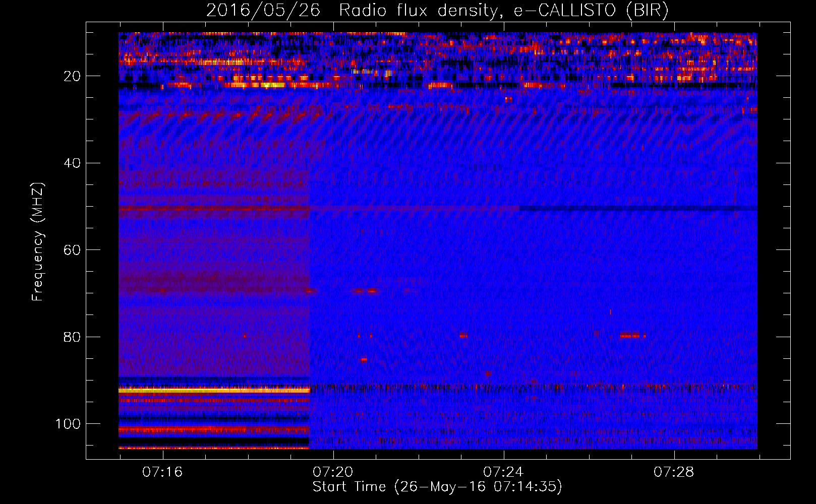Click the 60 MHz frequency tick label
816x504 pixels.
73,250
